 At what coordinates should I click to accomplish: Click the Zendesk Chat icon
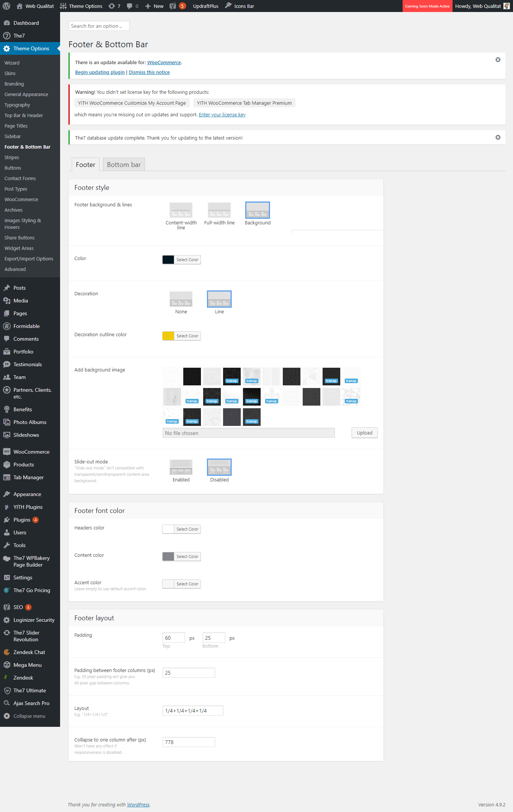(7, 652)
